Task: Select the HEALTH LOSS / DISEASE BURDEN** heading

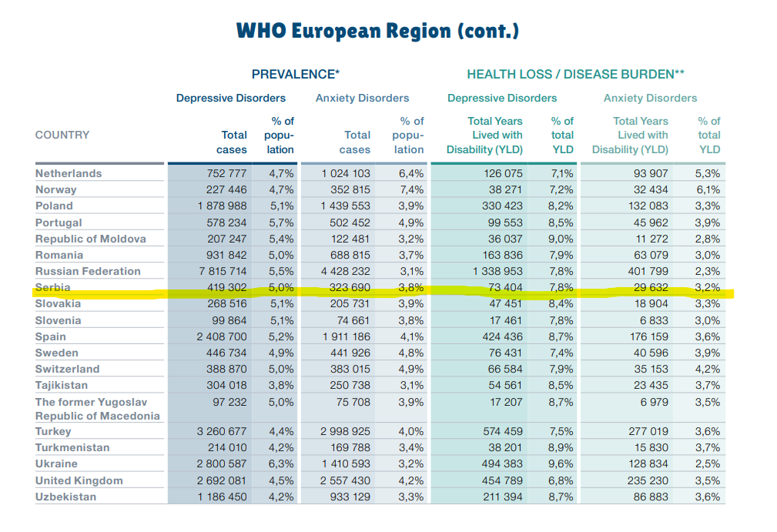Action: pyautogui.click(x=575, y=75)
